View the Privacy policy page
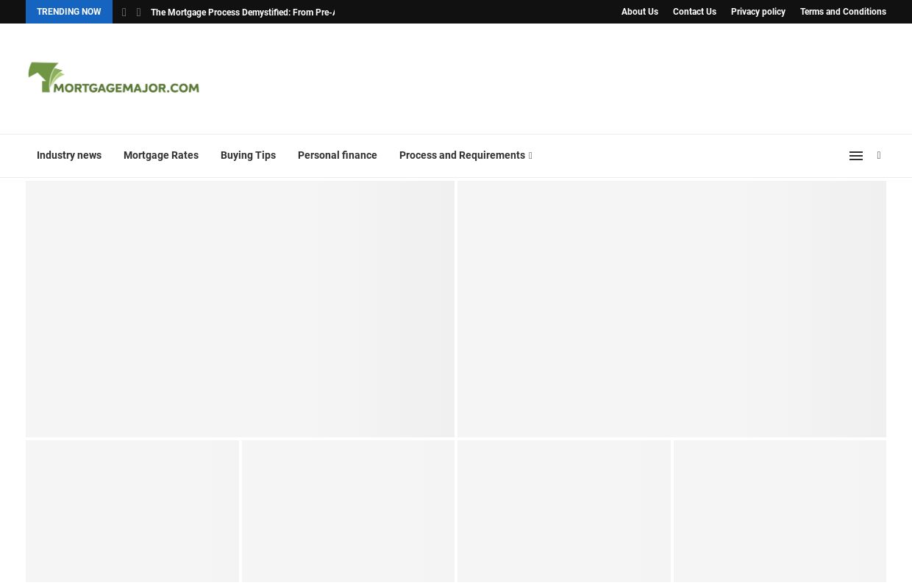Image resolution: width=912 pixels, height=588 pixels. 758,12
